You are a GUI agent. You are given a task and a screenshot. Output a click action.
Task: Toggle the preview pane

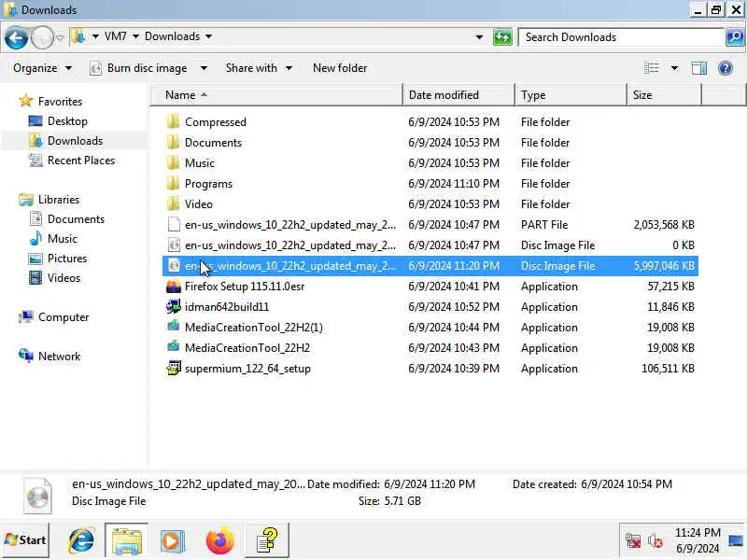pyautogui.click(x=698, y=68)
